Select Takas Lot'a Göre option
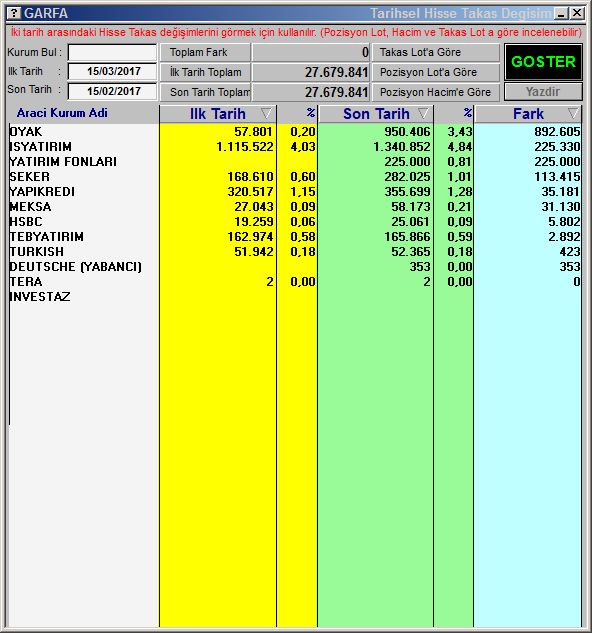592x633 pixels. coord(435,52)
